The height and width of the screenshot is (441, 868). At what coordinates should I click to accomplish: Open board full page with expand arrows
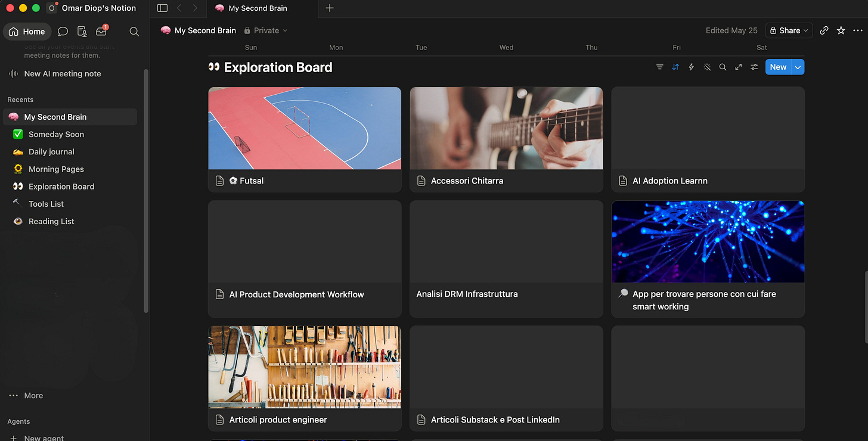(739, 67)
